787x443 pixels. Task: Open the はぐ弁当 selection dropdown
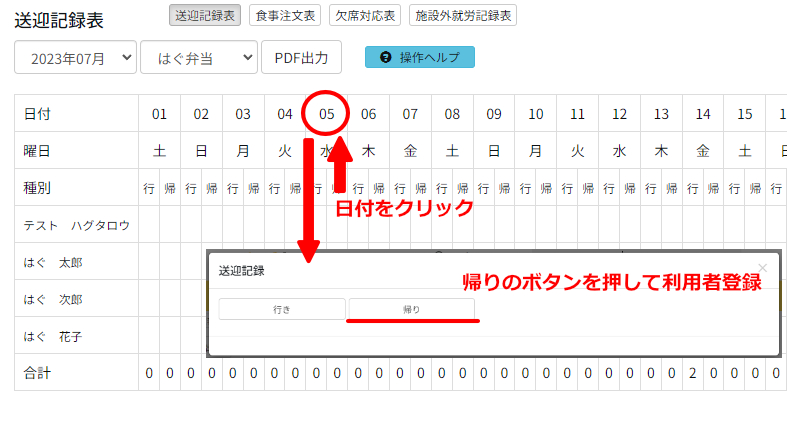click(198, 58)
